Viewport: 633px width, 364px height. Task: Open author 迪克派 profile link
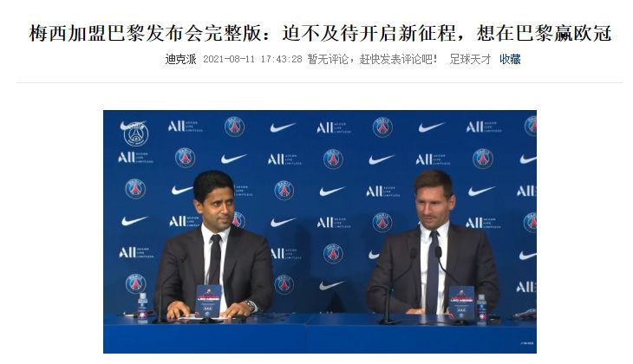[180, 59]
